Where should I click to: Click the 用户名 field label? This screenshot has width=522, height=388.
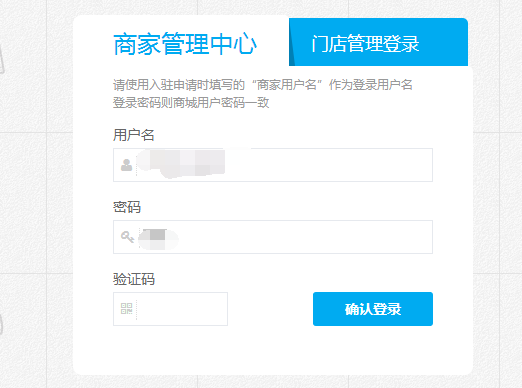pos(134,135)
